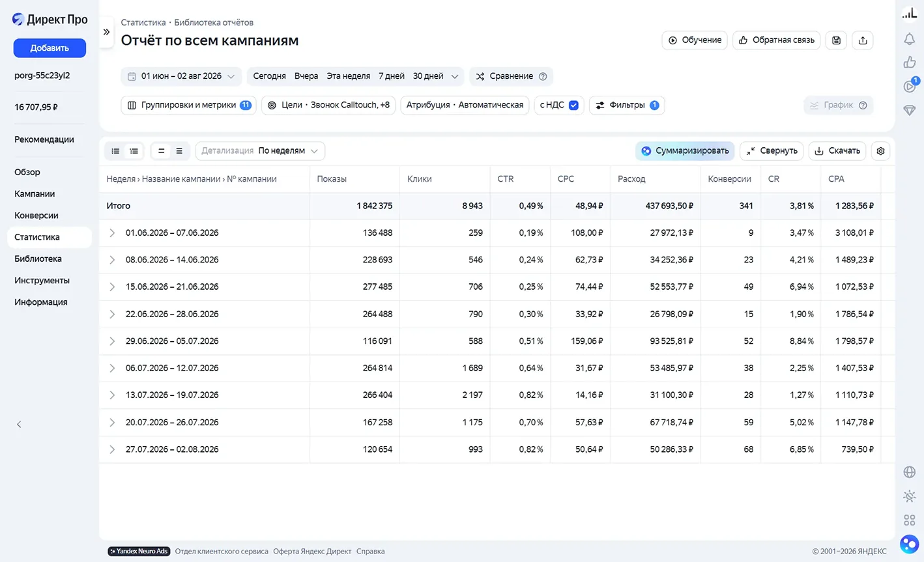The width and height of the screenshot is (924, 562).
Task: Save the report with the floppy icon
Action: [x=836, y=40]
